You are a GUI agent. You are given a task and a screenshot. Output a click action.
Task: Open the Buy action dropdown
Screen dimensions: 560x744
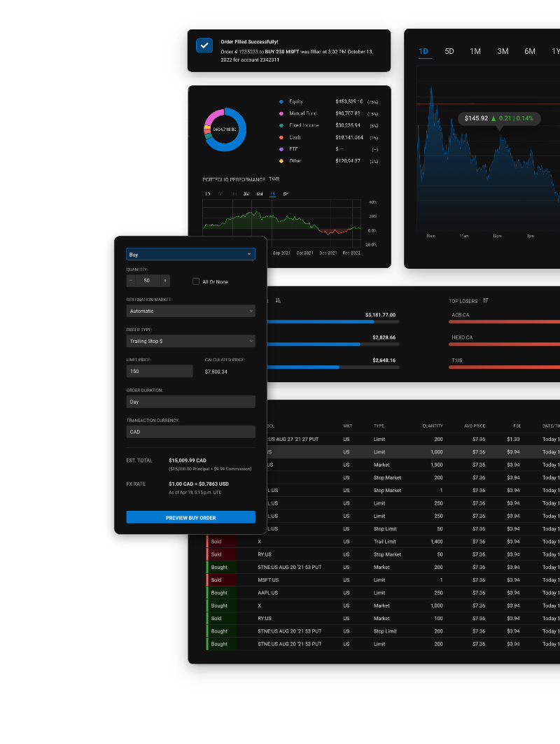pyautogui.click(x=190, y=255)
